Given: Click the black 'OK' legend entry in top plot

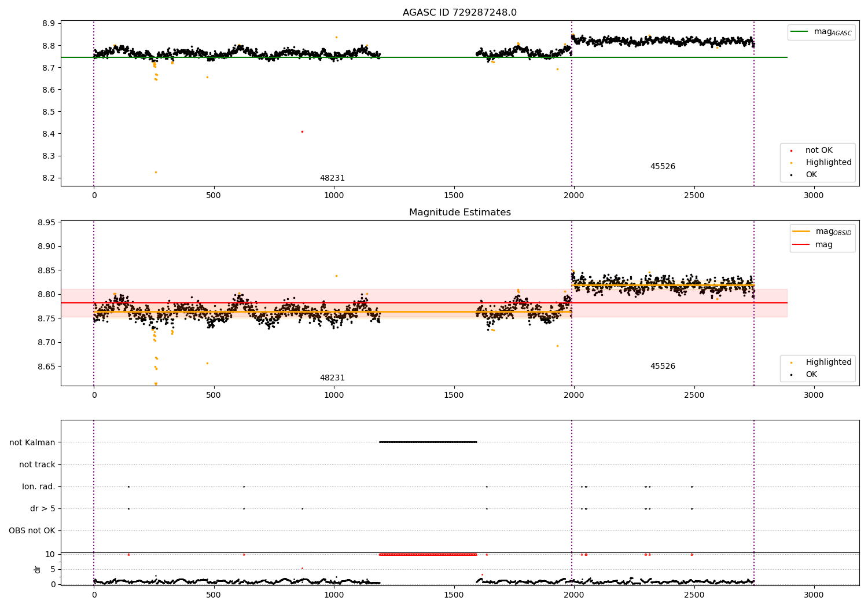Looking at the screenshot, I should (811, 175).
